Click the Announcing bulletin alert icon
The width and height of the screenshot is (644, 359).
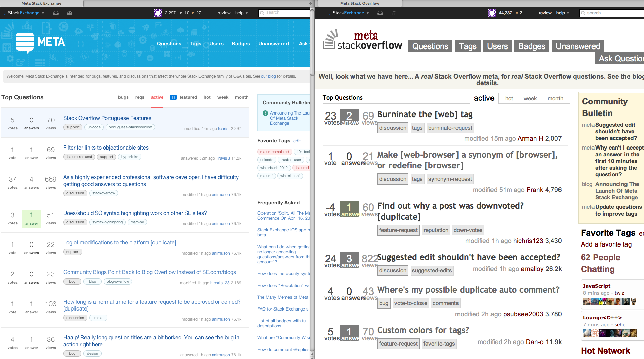[265, 113]
